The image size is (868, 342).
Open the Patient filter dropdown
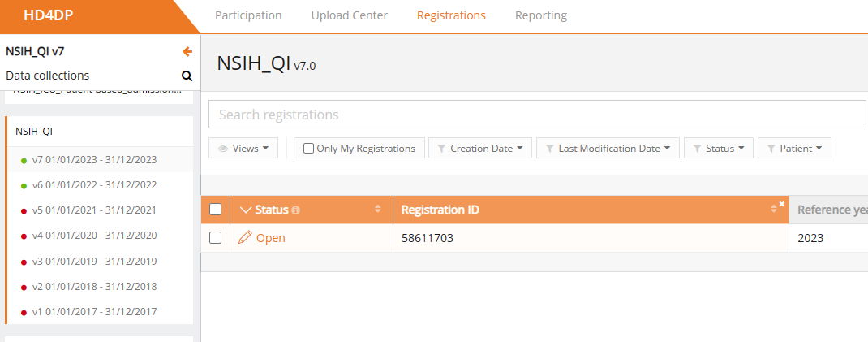(x=794, y=149)
